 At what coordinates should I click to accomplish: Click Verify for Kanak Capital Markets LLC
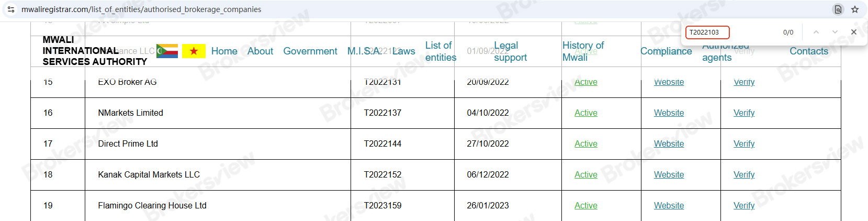[x=743, y=174]
